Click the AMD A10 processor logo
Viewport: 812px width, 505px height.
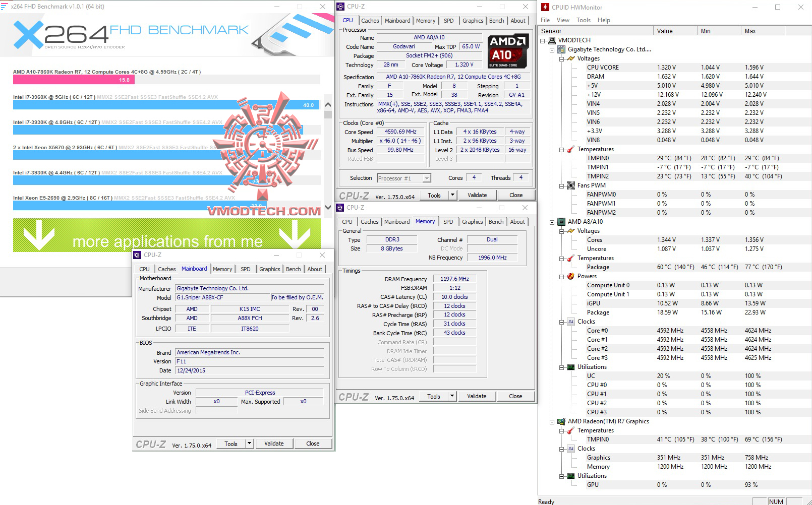508,51
